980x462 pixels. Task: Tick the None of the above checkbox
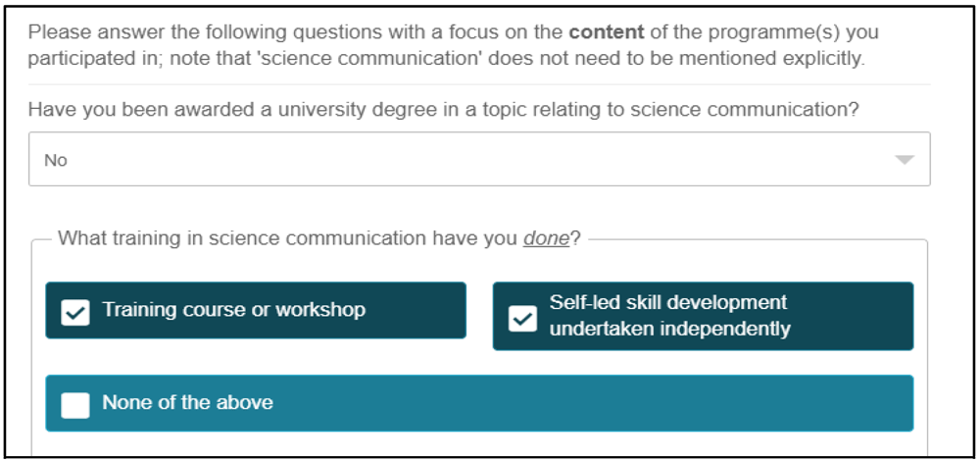pyautogui.click(x=75, y=404)
